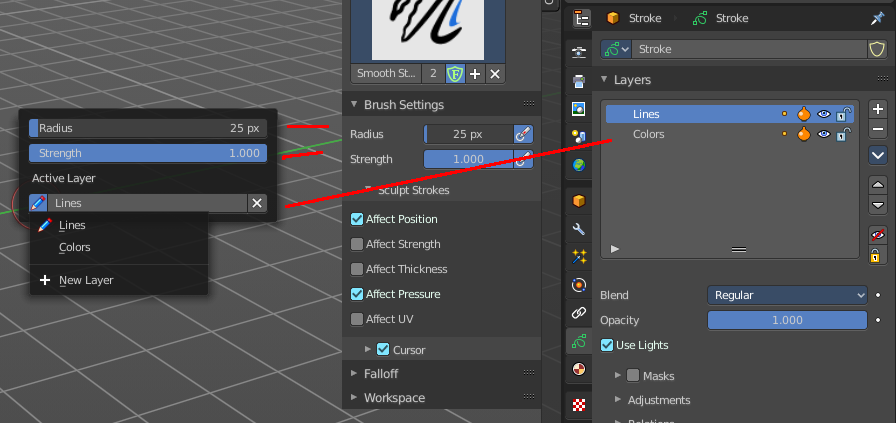Click the lock all layers padlock button
Screen dimensions: 896x423
click(878, 256)
